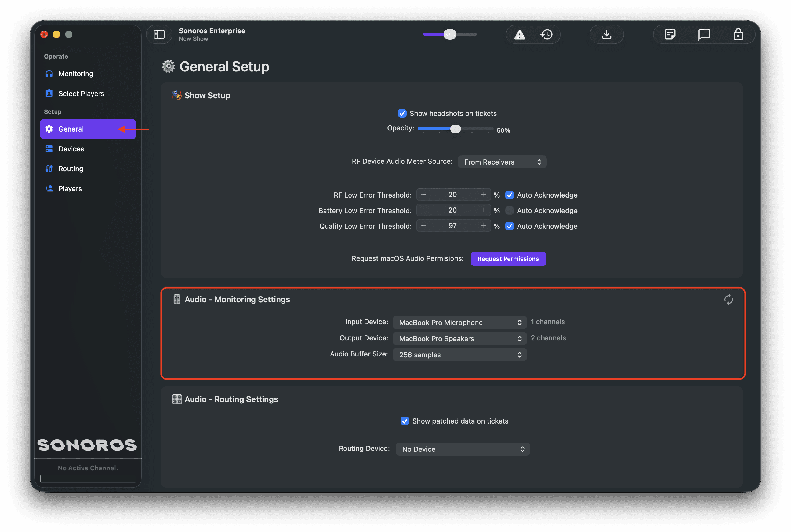The height and width of the screenshot is (532, 791).
Task: Open the Routing Device dropdown
Action: pyautogui.click(x=463, y=449)
